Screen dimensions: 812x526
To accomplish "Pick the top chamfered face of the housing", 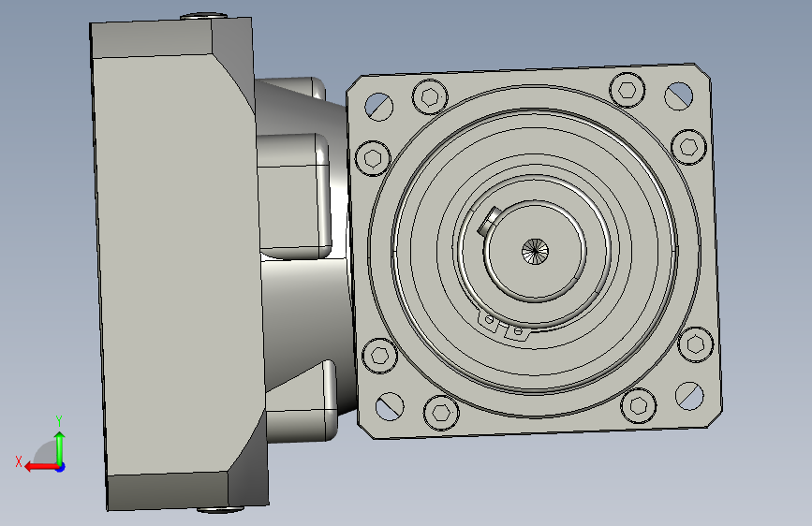I will click(x=151, y=40).
